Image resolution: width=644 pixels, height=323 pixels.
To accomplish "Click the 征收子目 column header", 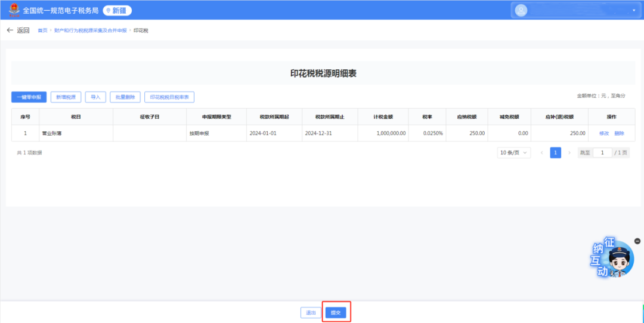I will point(150,117).
